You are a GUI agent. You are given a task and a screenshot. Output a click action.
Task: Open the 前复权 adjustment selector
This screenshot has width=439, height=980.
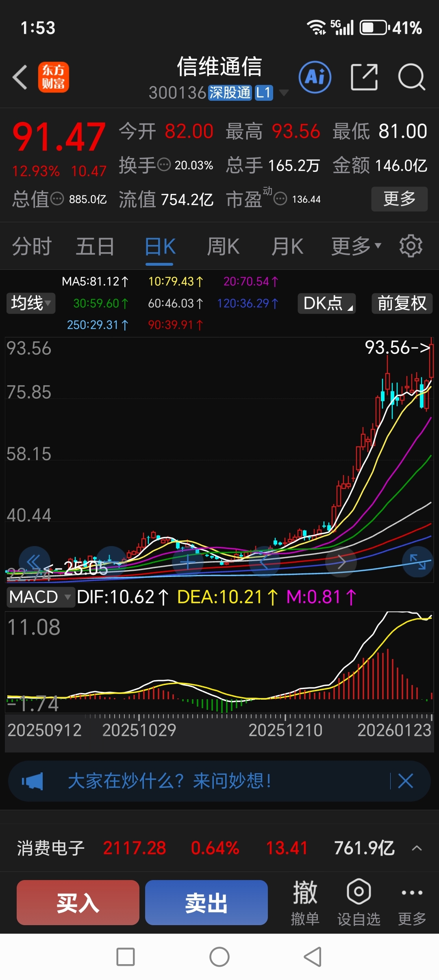click(x=402, y=303)
